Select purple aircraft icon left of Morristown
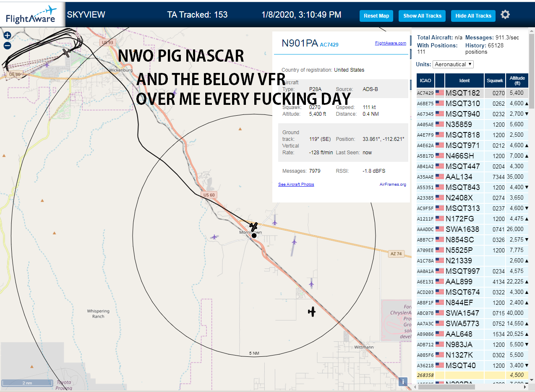Image resolution: width=535 pixels, height=392 pixels. coord(214,237)
